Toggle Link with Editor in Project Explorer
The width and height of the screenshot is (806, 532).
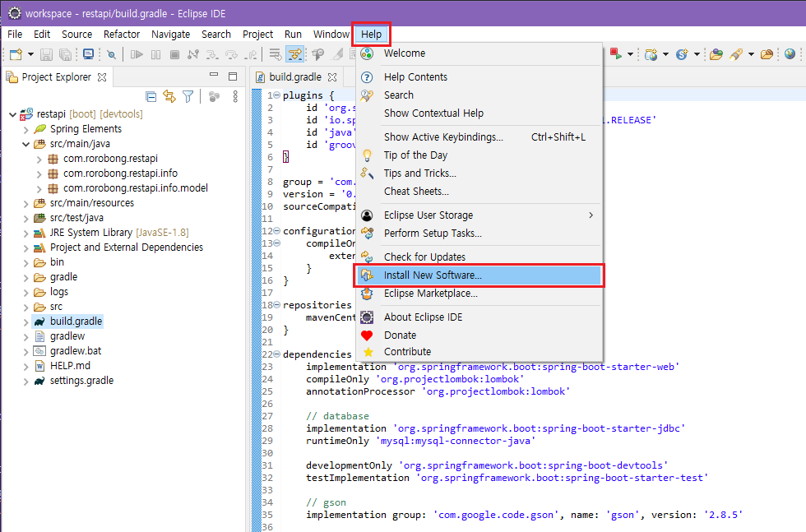(169, 96)
